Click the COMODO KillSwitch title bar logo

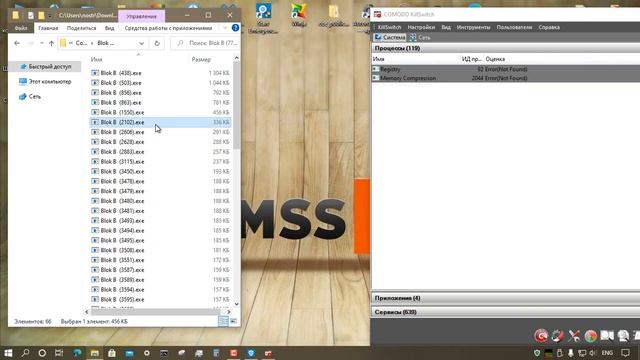point(378,14)
